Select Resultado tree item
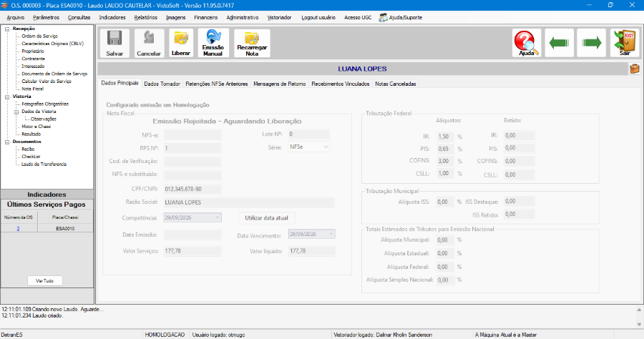This screenshot has height=339, width=644. (x=31, y=134)
